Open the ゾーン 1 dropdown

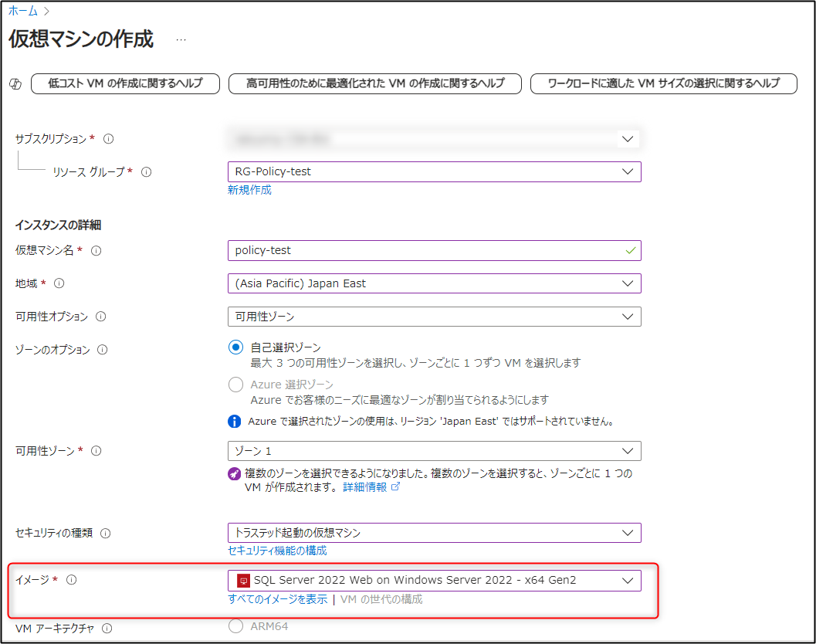click(x=434, y=451)
